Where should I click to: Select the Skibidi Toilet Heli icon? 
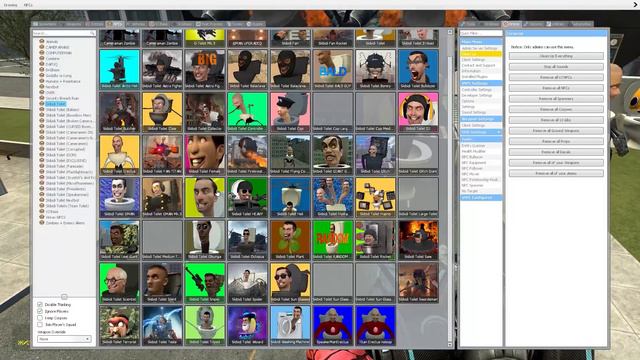click(x=290, y=198)
